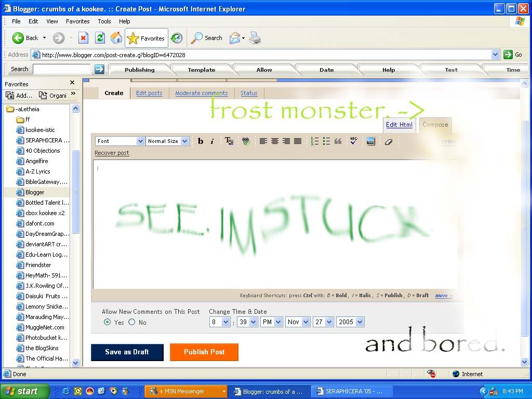The width and height of the screenshot is (532, 399).
Task: Open the Publishing tab in the toolbar
Action: click(x=139, y=70)
